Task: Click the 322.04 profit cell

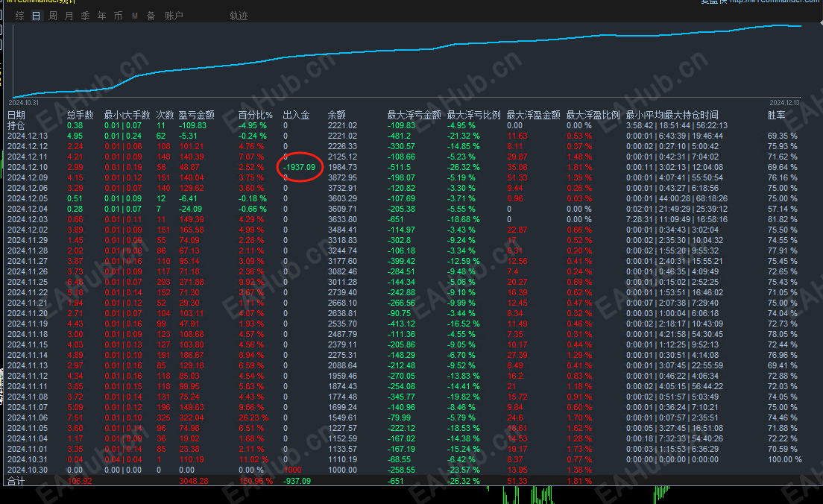Action: click(191, 418)
